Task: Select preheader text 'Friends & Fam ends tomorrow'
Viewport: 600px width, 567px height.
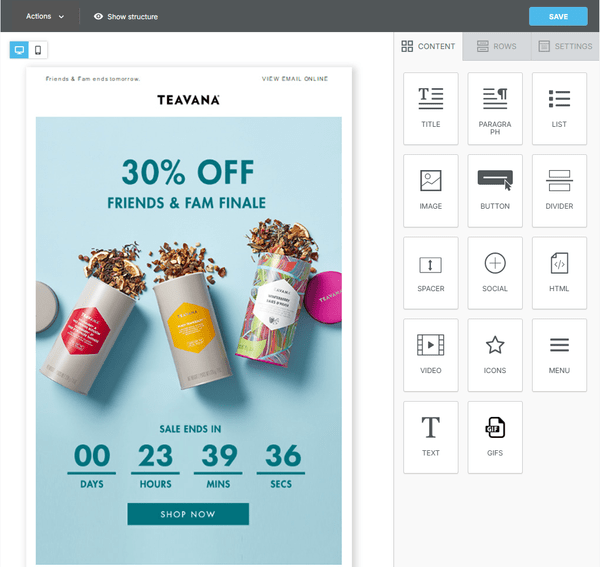Action: (93, 79)
